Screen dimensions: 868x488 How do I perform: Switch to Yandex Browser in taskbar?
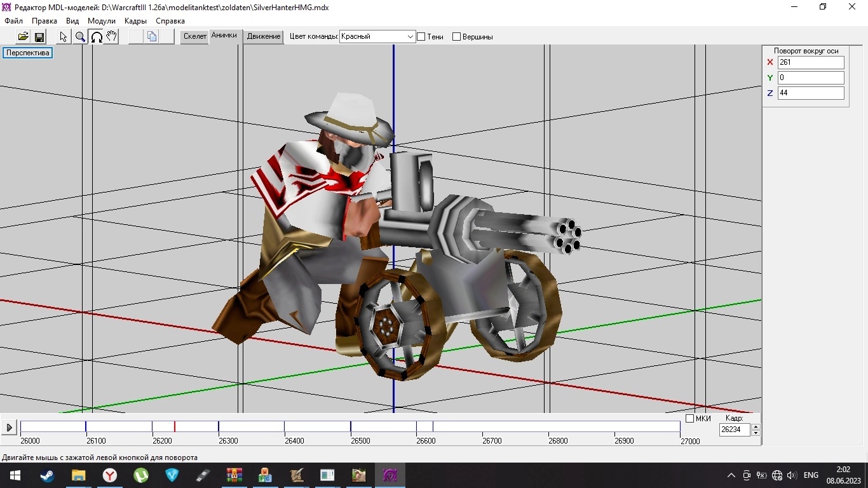point(110,475)
